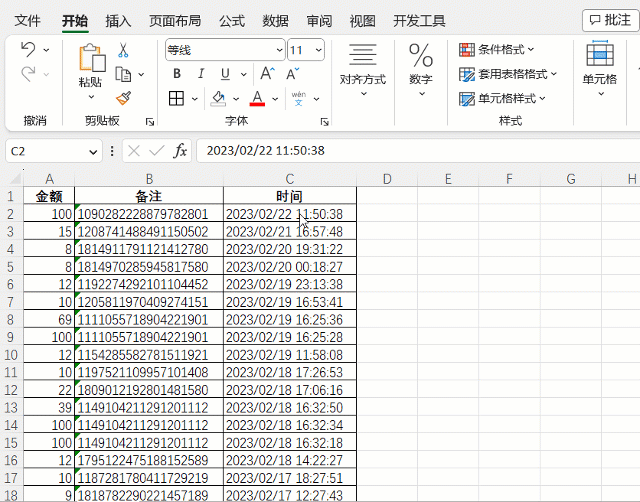Open the 数字 number format menu
Screen dimensions: 640x502
[421, 70]
